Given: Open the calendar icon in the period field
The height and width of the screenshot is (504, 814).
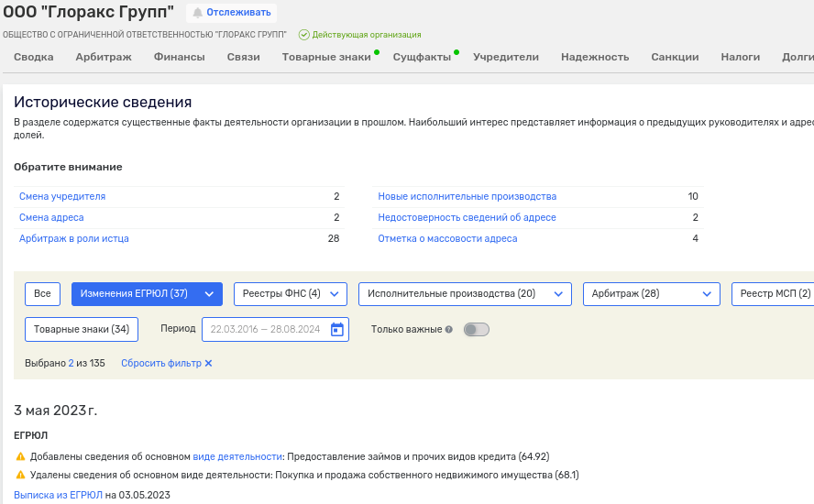Looking at the screenshot, I should (x=337, y=330).
